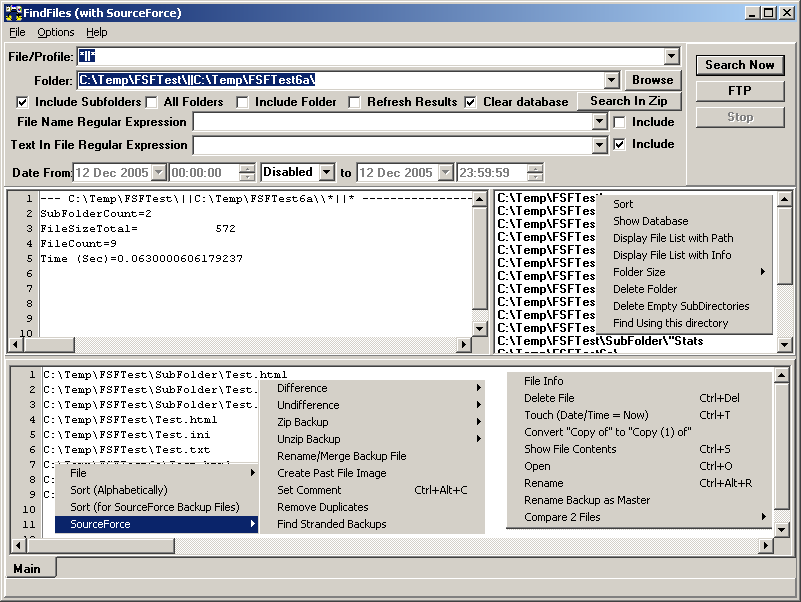Click the Browse button

coord(652,80)
